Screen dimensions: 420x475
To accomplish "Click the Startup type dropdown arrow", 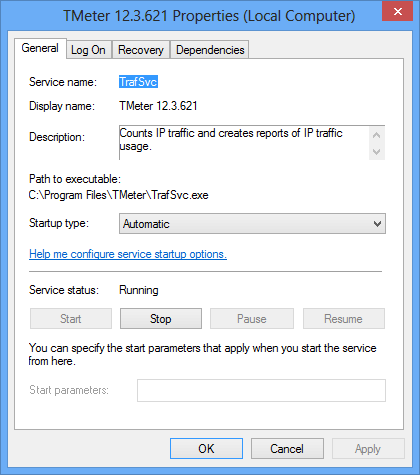I will [377, 224].
